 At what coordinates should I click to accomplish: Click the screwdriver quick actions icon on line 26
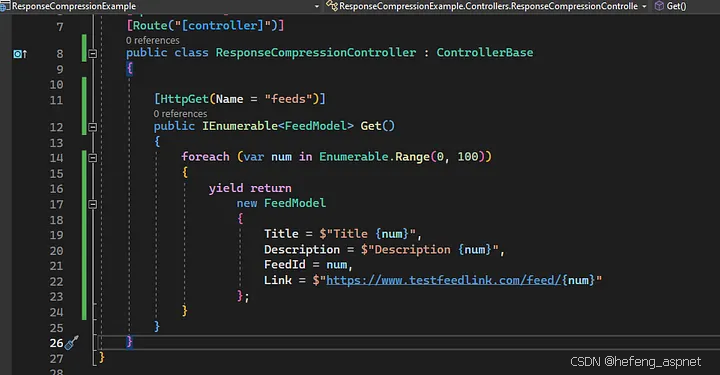click(x=72, y=343)
